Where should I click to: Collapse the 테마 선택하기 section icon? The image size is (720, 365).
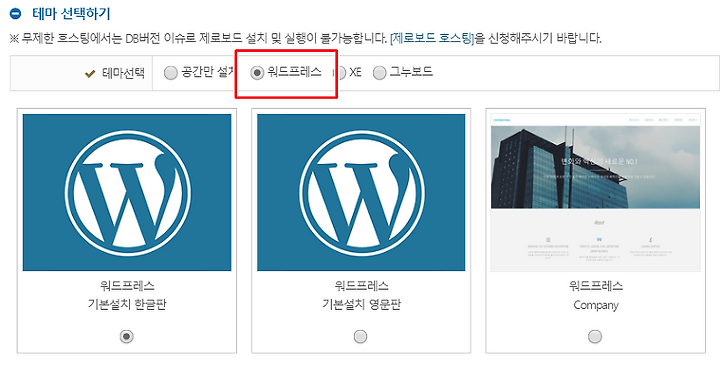point(15,14)
